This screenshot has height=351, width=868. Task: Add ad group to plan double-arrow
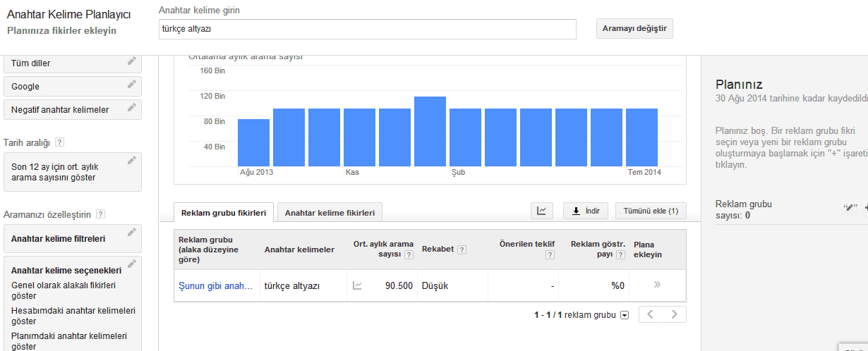click(657, 285)
